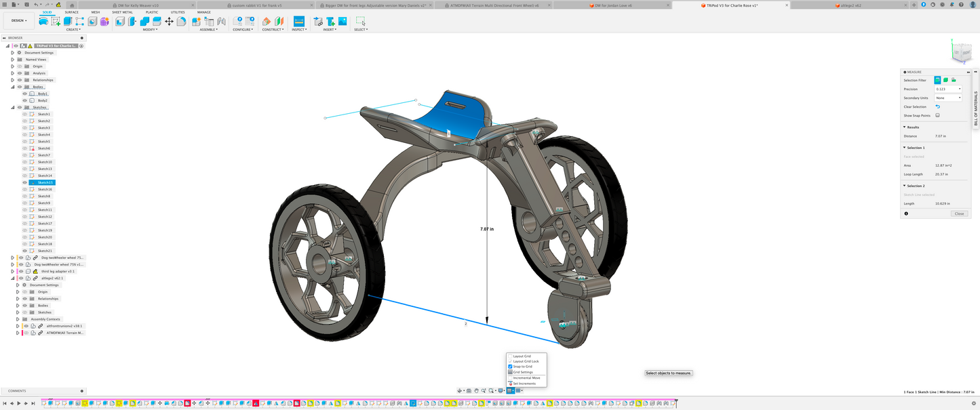The width and height of the screenshot is (980, 410).
Task: Click the ViewCube in the corner
Action: point(962,52)
